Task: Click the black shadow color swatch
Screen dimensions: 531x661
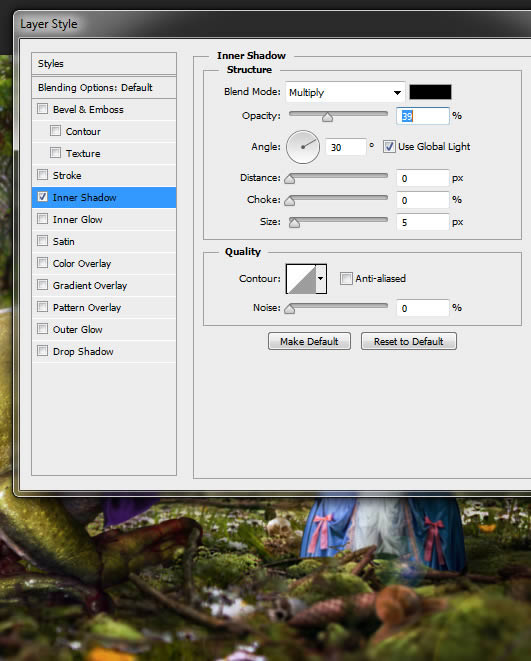Action: click(430, 92)
